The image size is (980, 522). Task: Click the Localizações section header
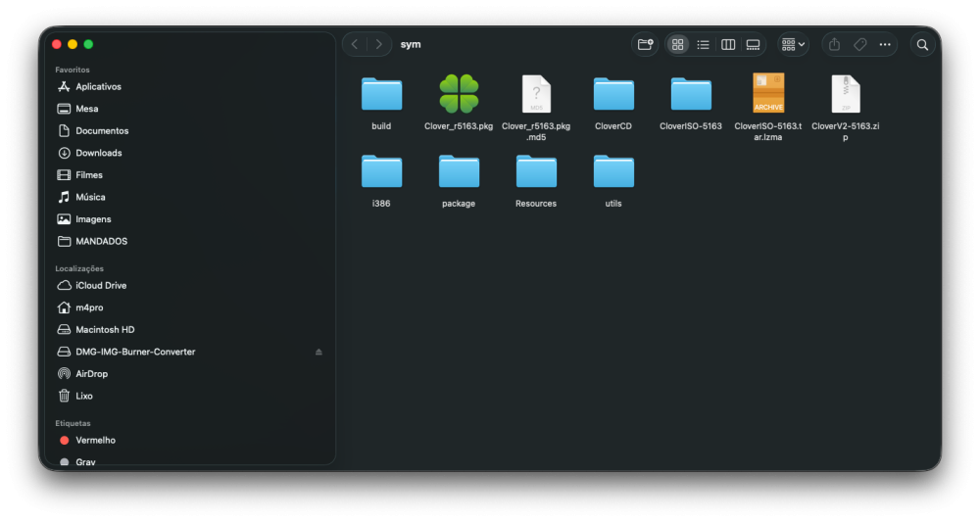click(79, 268)
